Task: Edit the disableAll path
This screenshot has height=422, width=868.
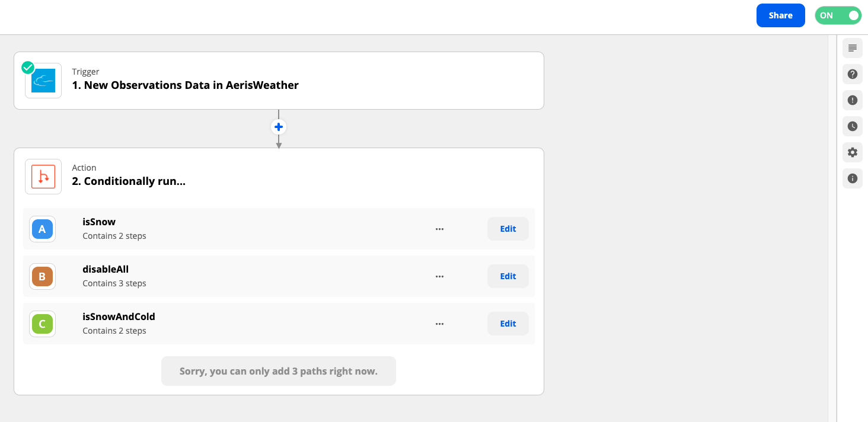Action: (508, 276)
